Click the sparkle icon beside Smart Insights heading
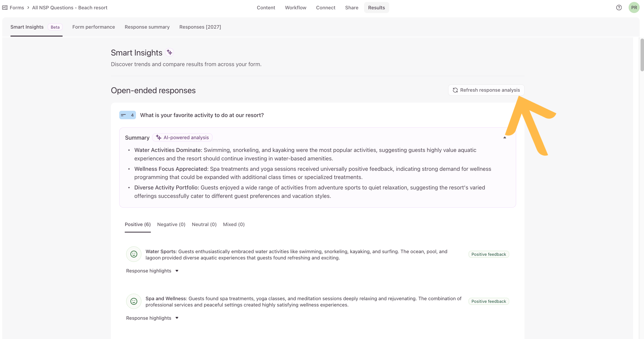This screenshot has width=644, height=339. pyautogui.click(x=170, y=52)
